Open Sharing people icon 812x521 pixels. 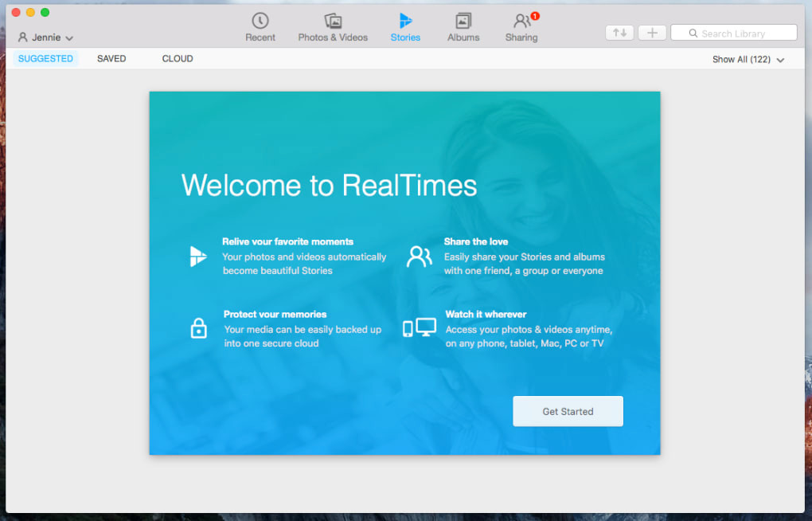coord(522,21)
